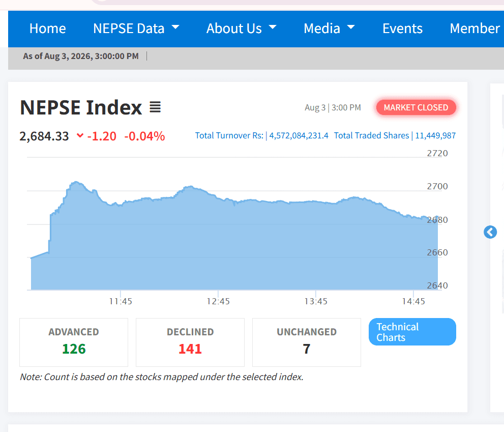Click the red down-arrow change indicator

(x=80, y=136)
